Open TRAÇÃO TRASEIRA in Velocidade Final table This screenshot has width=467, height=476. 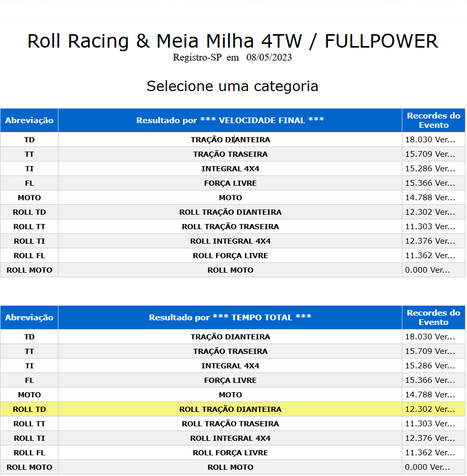(230, 154)
